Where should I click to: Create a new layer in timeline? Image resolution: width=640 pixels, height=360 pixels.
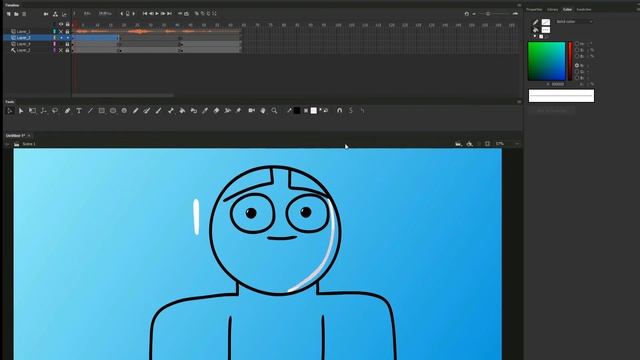point(9,14)
